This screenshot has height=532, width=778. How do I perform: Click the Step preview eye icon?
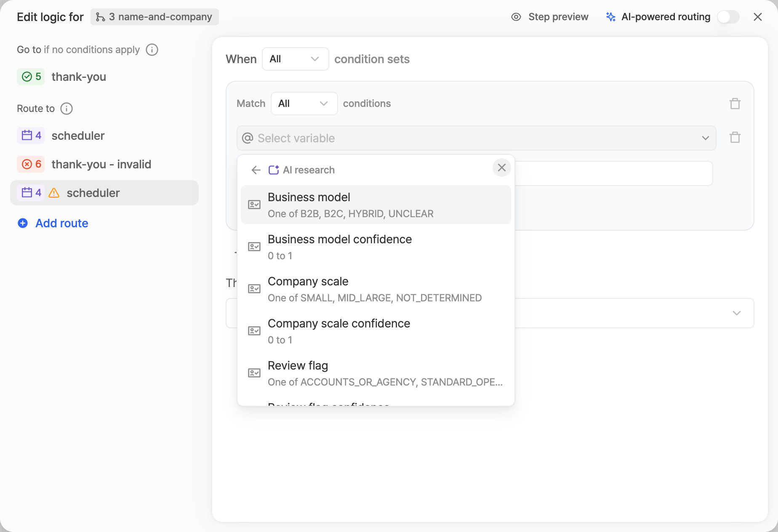[x=516, y=17]
